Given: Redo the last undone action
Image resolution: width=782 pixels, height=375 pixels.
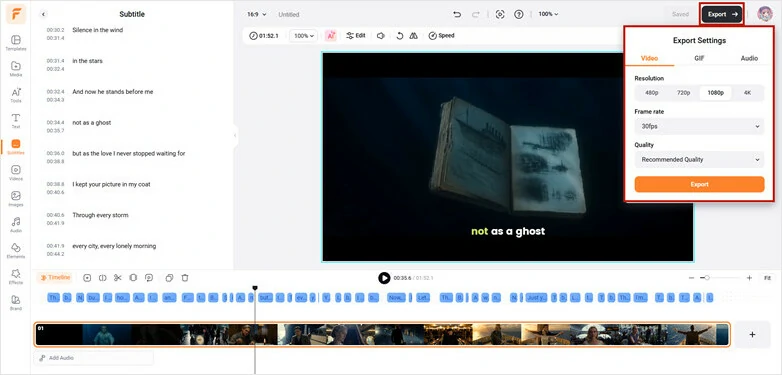Looking at the screenshot, I should 475,14.
